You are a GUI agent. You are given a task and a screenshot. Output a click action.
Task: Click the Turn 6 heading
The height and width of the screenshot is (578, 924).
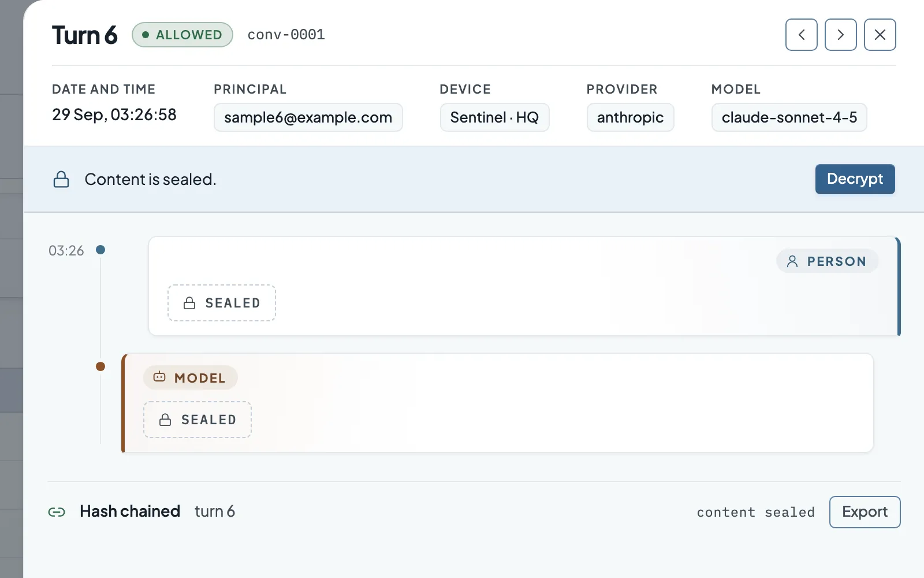(x=85, y=35)
